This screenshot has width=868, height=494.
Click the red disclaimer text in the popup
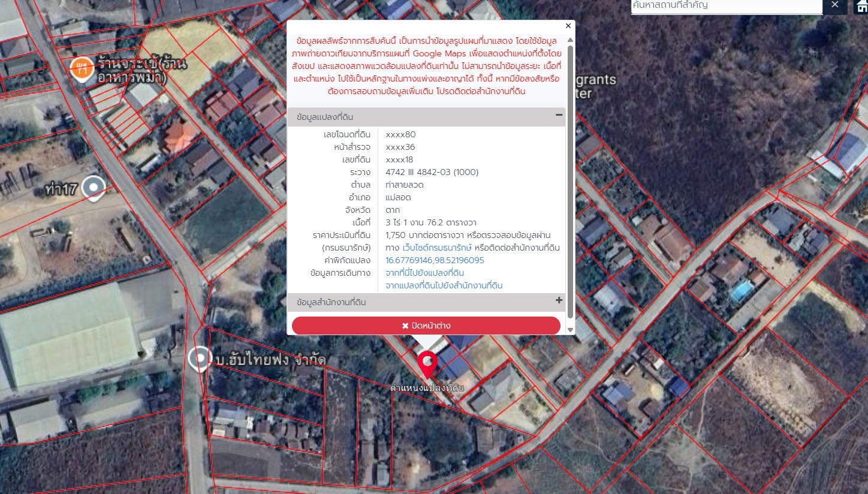click(427, 66)
